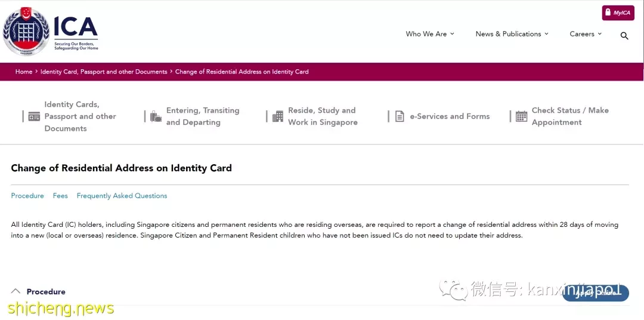644x320 pixels.
Task: Click the luggage icon for Entering, Transiting
Action: click(x=156, y=116)
